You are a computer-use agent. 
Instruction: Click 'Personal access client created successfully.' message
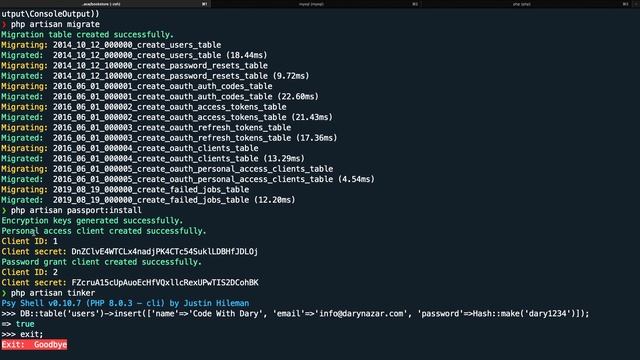tap(104, 231)
